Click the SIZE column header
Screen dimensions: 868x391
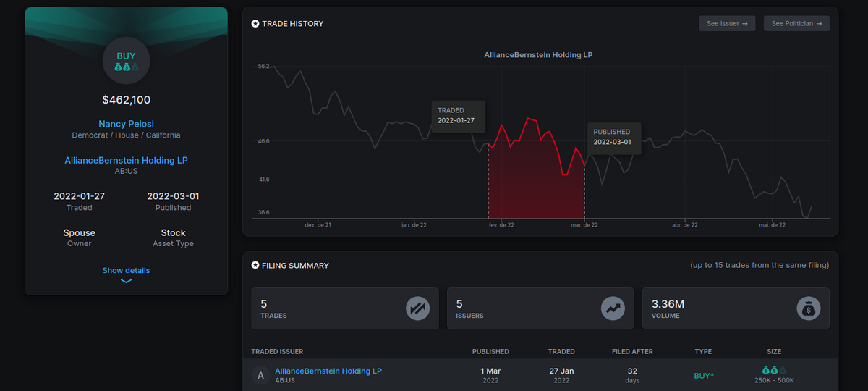774,351
